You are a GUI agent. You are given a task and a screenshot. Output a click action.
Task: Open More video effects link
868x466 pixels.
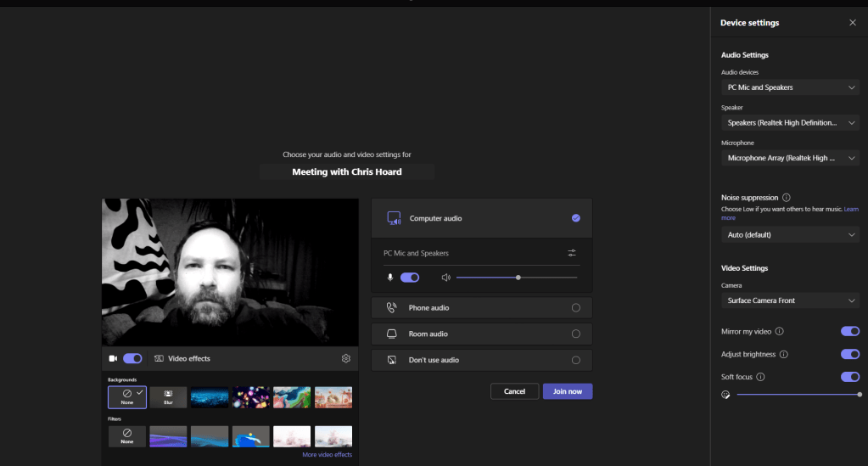click(x=327, y=455)
